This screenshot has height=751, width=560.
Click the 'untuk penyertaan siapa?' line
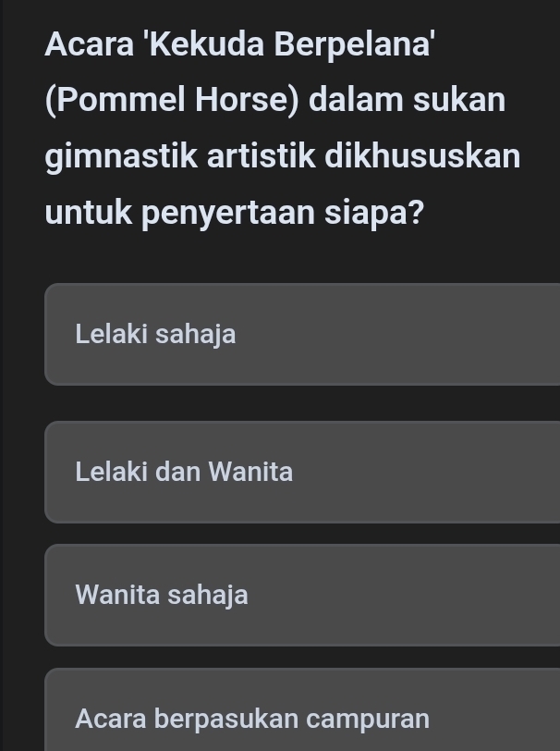(x=235, y=213)
